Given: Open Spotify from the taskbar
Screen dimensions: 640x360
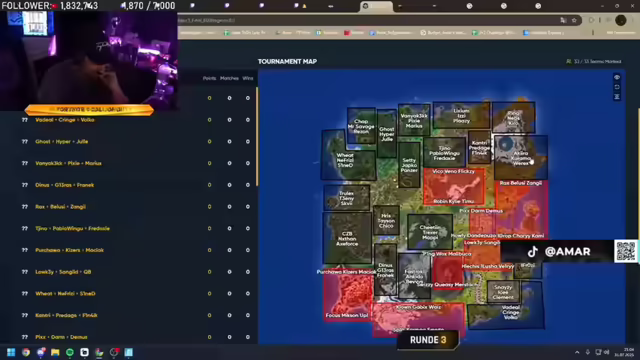Looking at the screenshot, I should (x=70, y=352).
